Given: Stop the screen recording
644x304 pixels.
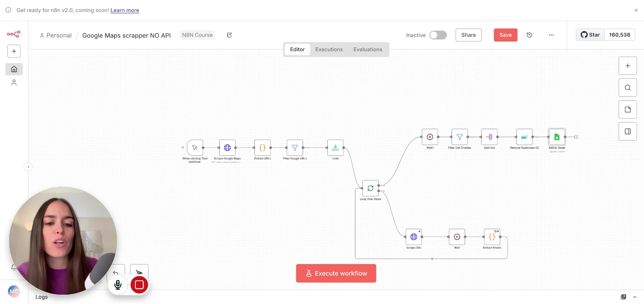Looking at the screenshot, I should (139, 285).
